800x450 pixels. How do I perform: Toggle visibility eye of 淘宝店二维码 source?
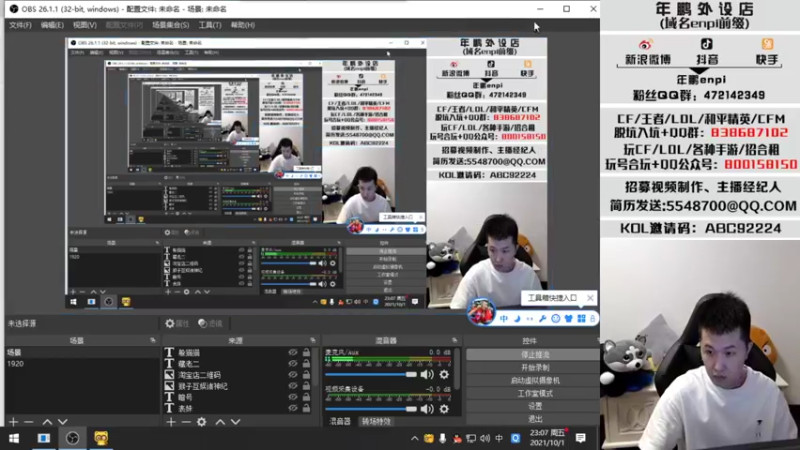293,374
